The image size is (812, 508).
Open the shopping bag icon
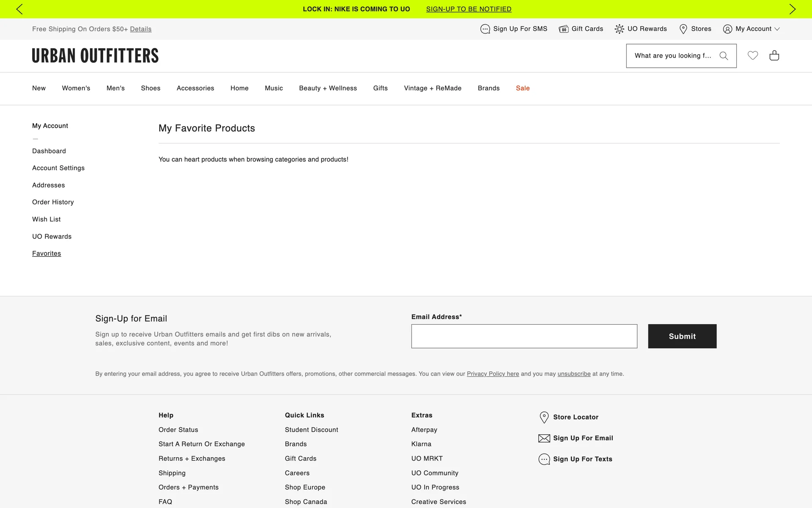[774, 55]
